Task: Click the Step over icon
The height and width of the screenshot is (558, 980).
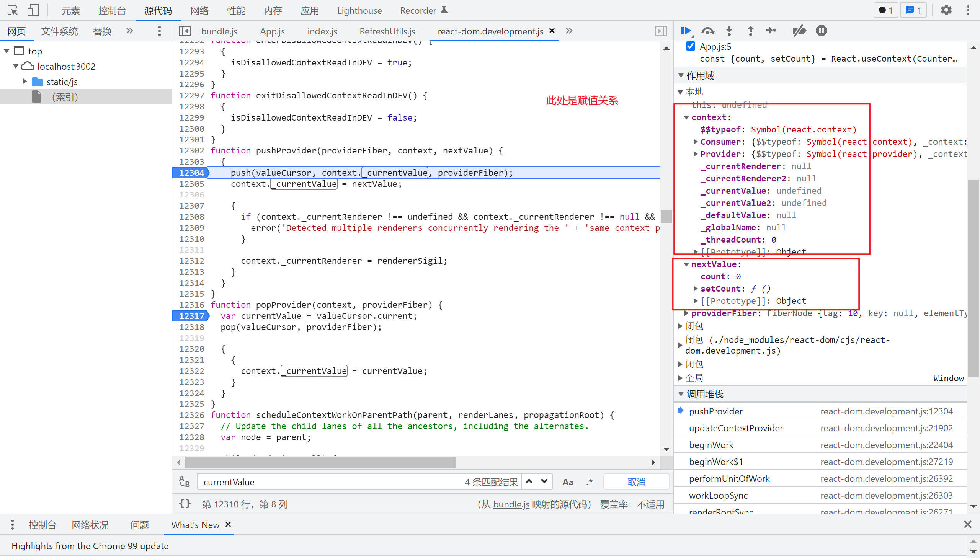Action: coord(707,31)
